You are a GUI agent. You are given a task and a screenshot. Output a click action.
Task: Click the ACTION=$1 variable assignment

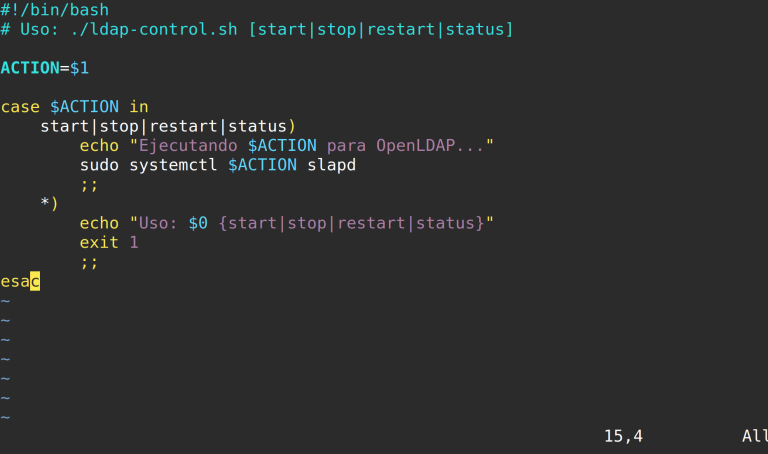[x=45, y=68]
